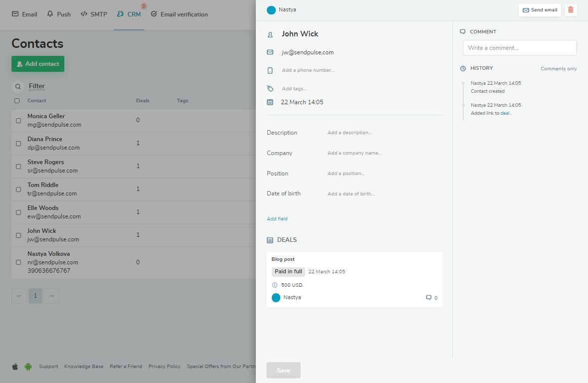The image size is (588, 383).
Task: Click the Add field link
Action: tap(277, 219)
